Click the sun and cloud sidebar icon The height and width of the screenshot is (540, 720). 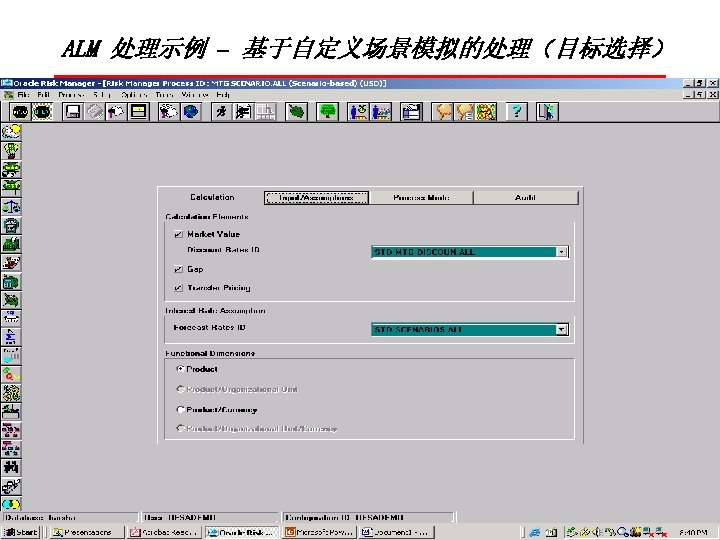point(11,132)
